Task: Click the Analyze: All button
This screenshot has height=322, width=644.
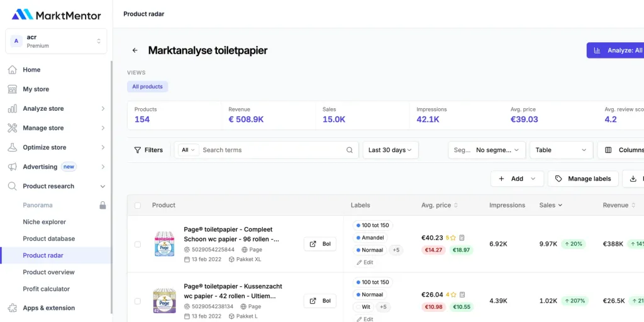Action: click(x=615, y=50)
